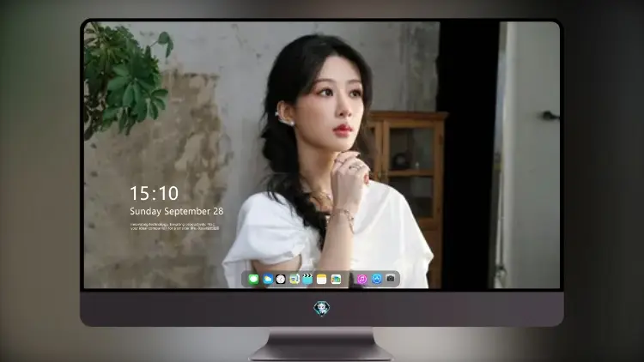Viewport: 644px width, 362px height.
Task: Click the 15:10 clock widget
Action: point(154,193)
